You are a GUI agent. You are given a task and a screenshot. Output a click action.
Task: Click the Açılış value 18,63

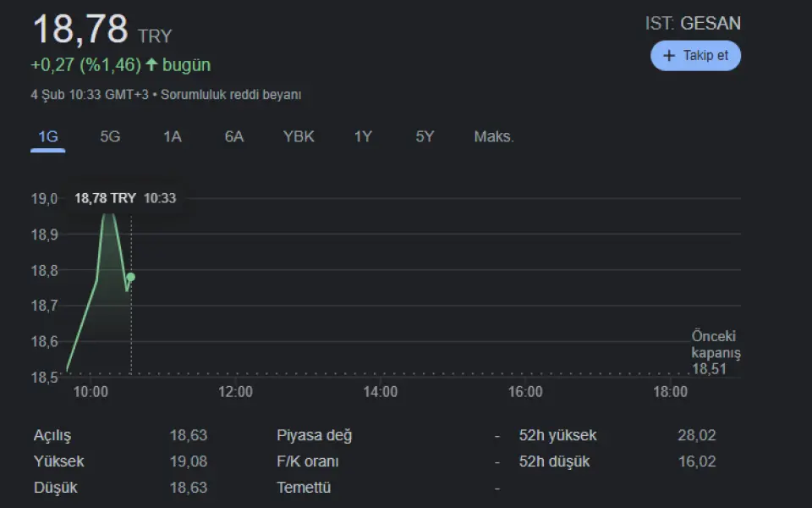(188, 436)
